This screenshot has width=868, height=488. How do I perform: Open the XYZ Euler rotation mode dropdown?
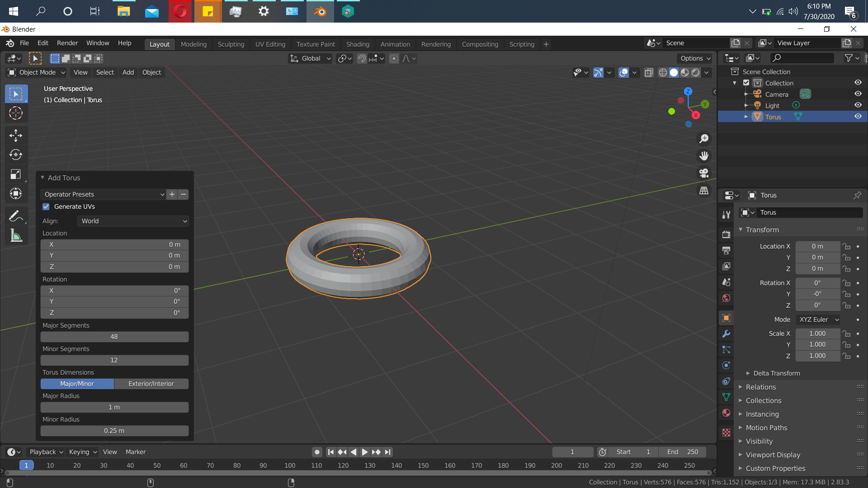818,319
